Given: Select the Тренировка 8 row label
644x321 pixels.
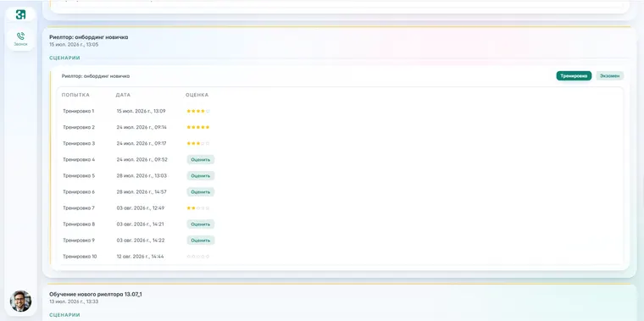Looking at the screenshot, I should pos(79,224).
